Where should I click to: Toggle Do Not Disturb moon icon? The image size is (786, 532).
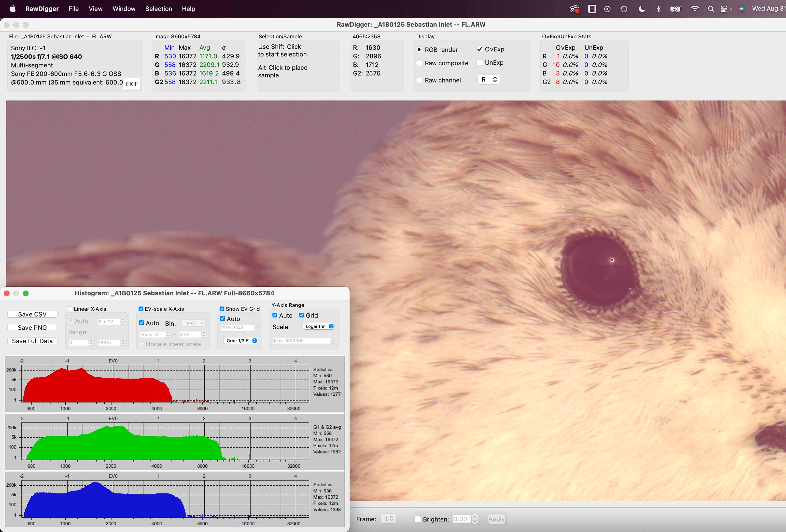click(x=642, y=9)
